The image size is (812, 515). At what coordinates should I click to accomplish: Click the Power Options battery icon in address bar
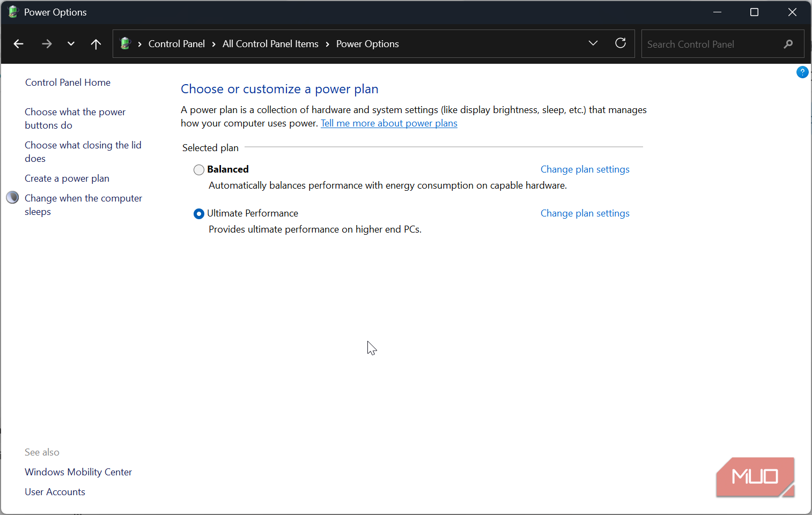pyautogui.click(x=126, y=43)
